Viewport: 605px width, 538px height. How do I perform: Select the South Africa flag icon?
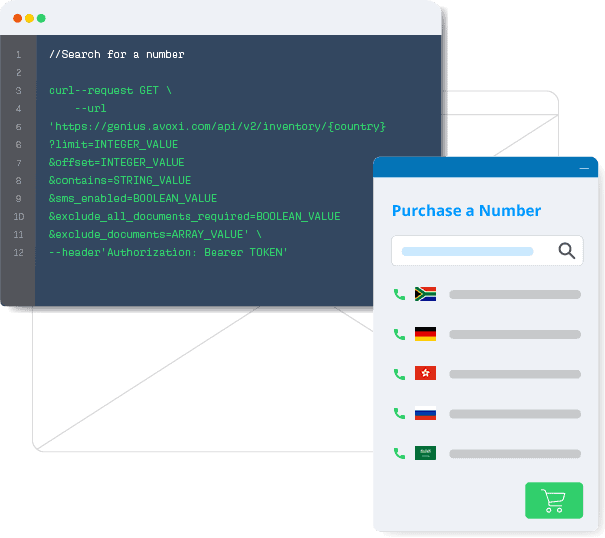click(425, 294)
